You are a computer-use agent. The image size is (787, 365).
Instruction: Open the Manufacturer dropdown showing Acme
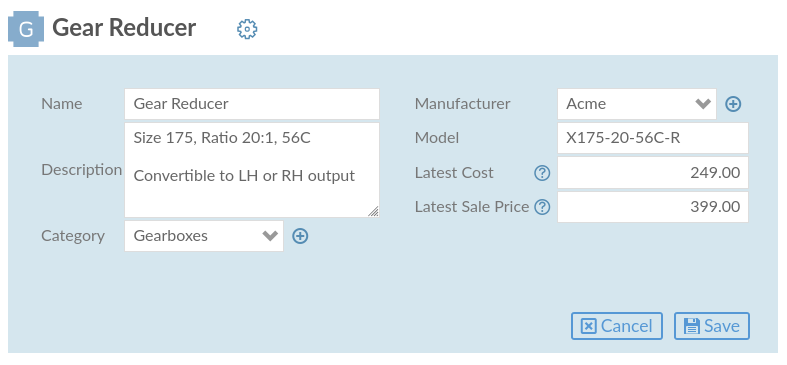[x=637, y=104]
